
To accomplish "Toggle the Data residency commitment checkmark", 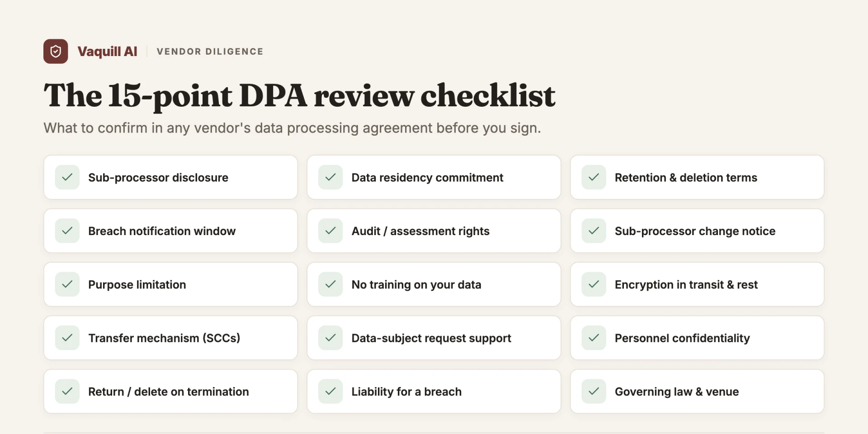I will point(330,177).
